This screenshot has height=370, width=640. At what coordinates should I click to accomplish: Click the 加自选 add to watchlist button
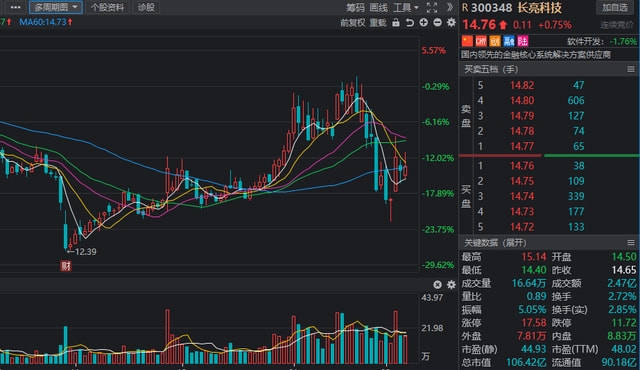(x=615, y=7)
